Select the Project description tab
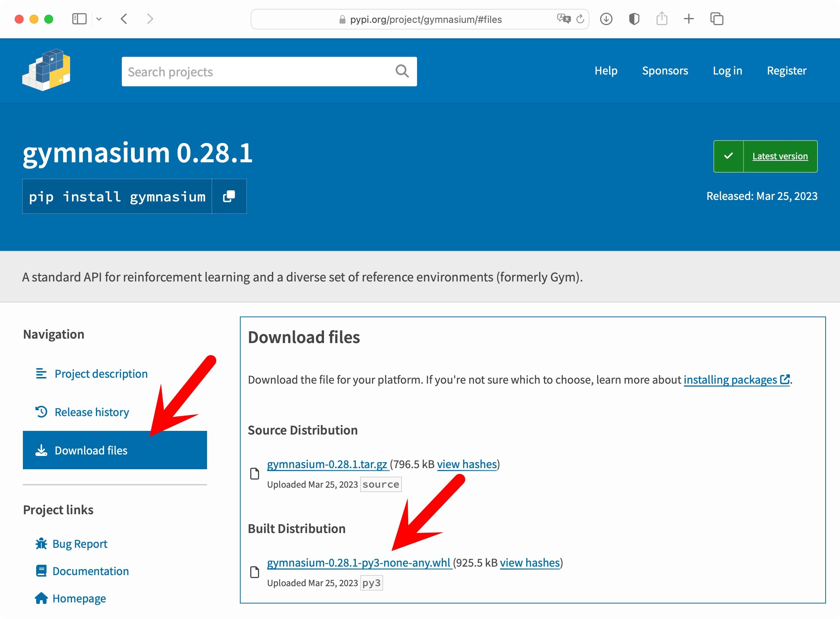This screenshot has width=840, height=619. click(x=101, y=374)
